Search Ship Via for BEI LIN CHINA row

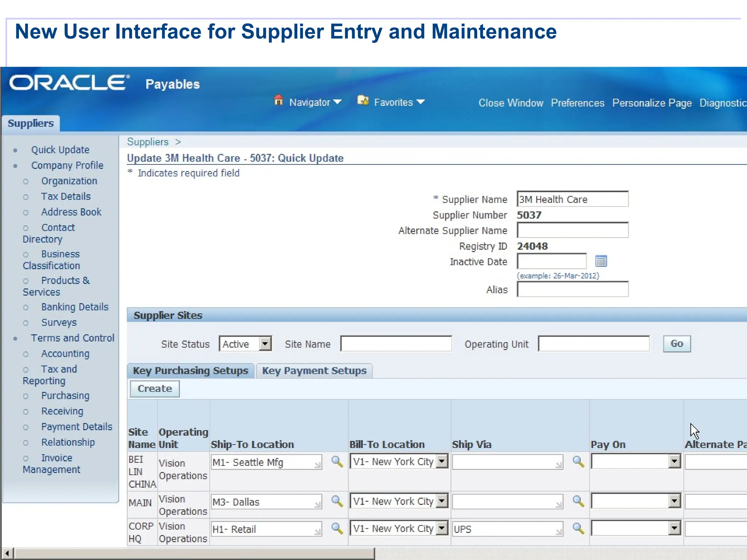(x=578, y=462)
